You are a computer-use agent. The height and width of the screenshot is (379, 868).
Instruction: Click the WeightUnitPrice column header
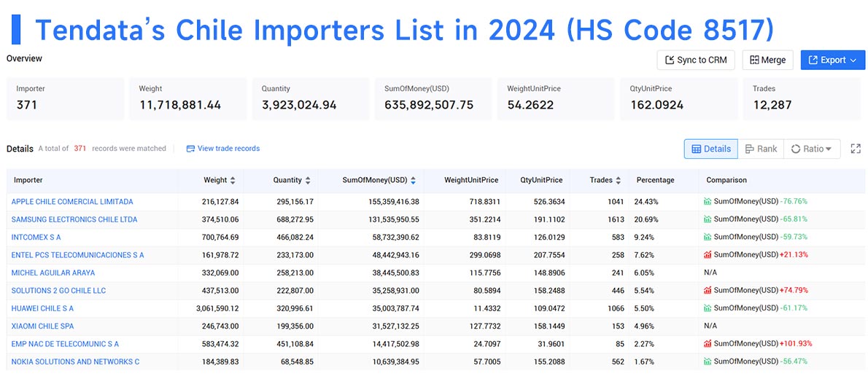pos(470,180)
